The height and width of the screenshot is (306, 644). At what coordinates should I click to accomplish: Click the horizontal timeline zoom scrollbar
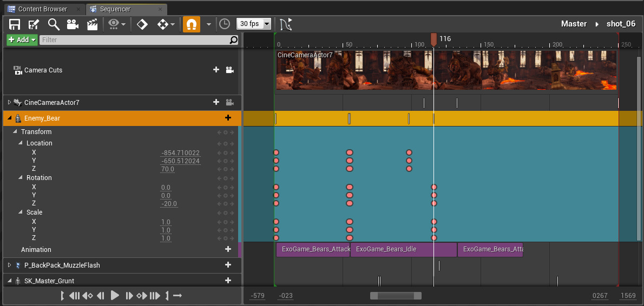[x=395, y=296]
